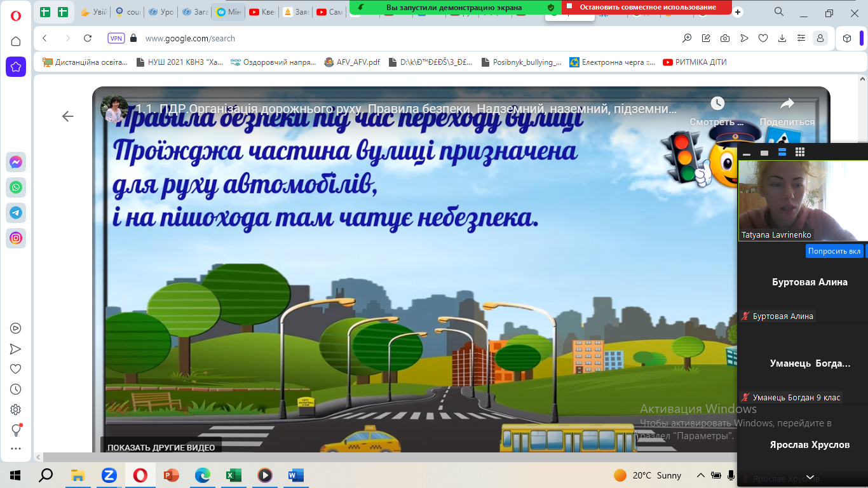
Task: Open 'РИТМІКА ДІТИ' bookmark
Action: pyautogui.click(x=695, y=62)
